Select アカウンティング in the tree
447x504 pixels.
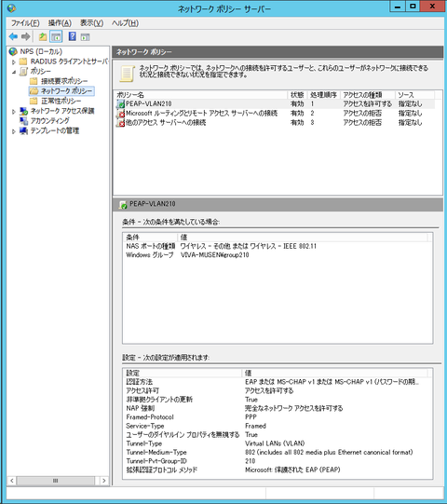(49, 121)
